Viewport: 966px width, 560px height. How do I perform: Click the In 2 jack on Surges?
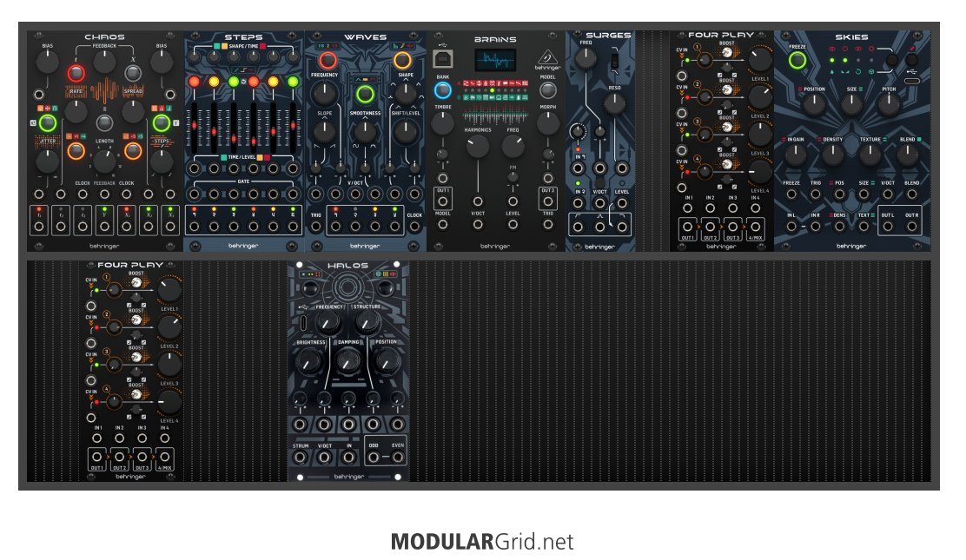tap(578, 202)
